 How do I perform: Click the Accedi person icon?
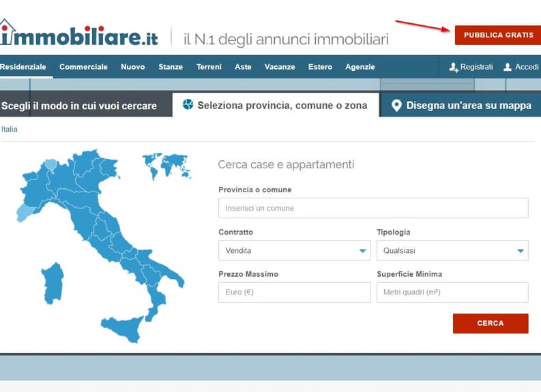coord(507,67)
